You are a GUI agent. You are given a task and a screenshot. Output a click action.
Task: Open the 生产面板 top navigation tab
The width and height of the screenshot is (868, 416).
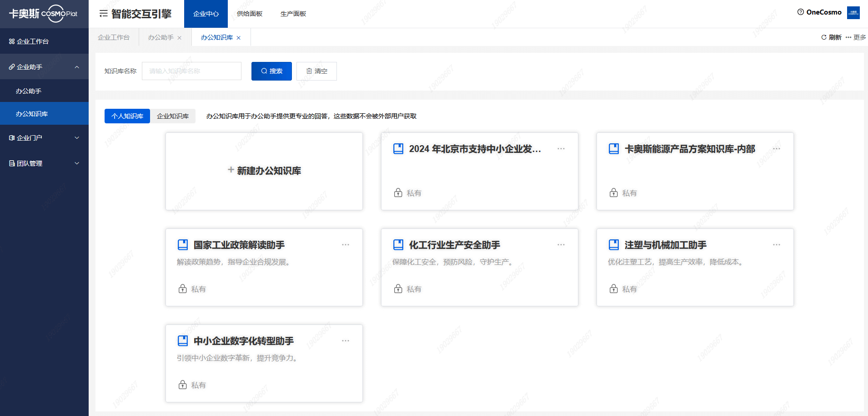click(293, 14)
